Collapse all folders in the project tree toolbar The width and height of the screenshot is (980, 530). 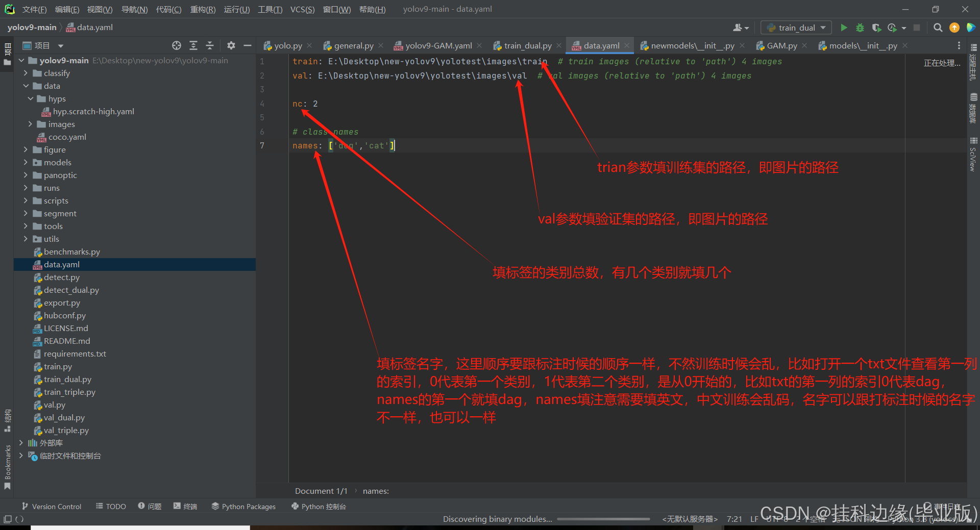coord(210,46)
